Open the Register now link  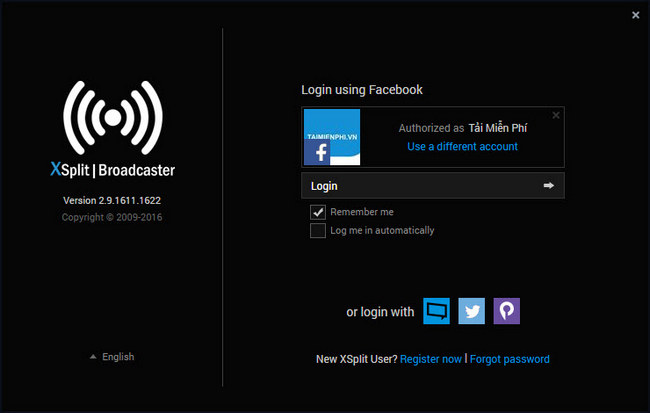pos(431,359)
